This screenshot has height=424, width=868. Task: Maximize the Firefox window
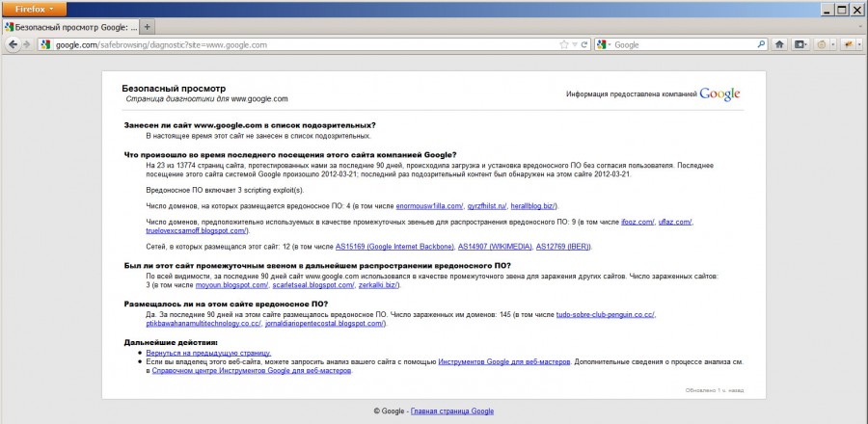coord(842,9)
